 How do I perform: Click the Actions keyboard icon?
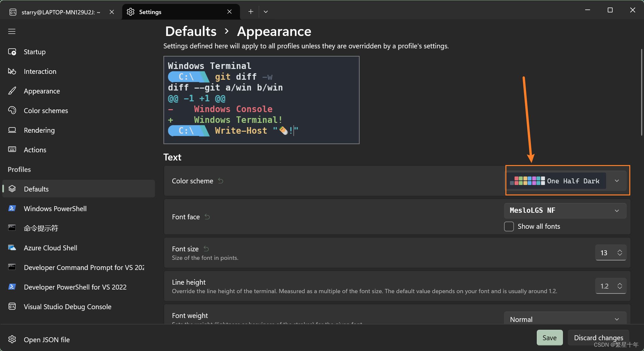point(12,150)
